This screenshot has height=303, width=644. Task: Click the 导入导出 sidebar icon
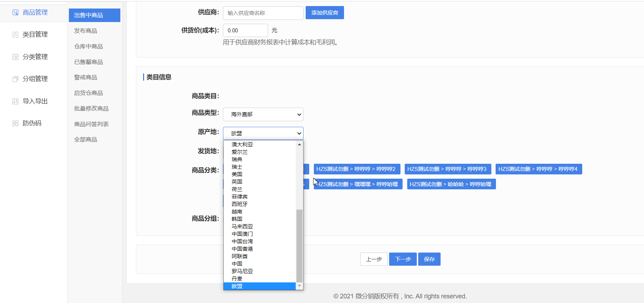click(x=15, y=101)
